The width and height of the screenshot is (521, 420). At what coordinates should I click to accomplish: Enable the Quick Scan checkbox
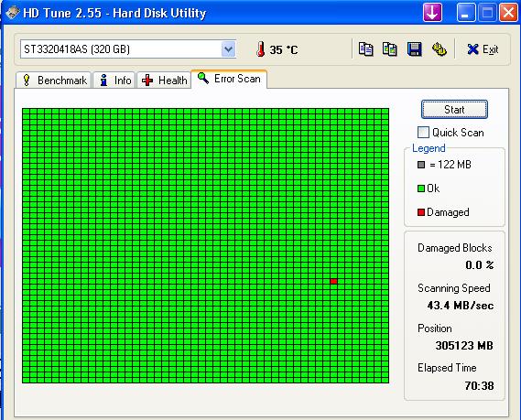tap(423, 132)
